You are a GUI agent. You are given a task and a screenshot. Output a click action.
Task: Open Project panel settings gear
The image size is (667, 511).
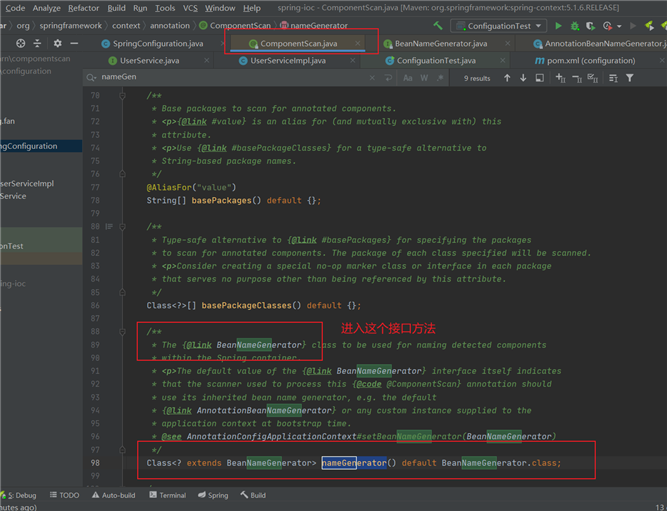(x=57, y=43)
